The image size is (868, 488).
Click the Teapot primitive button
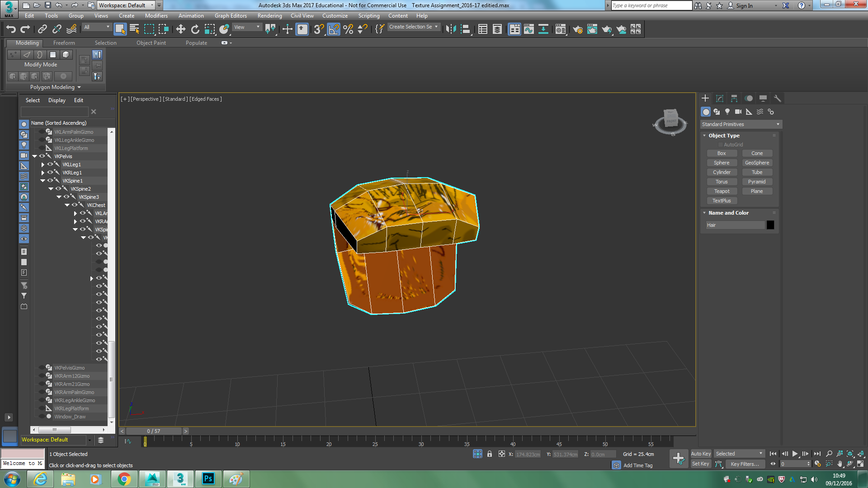722,191
